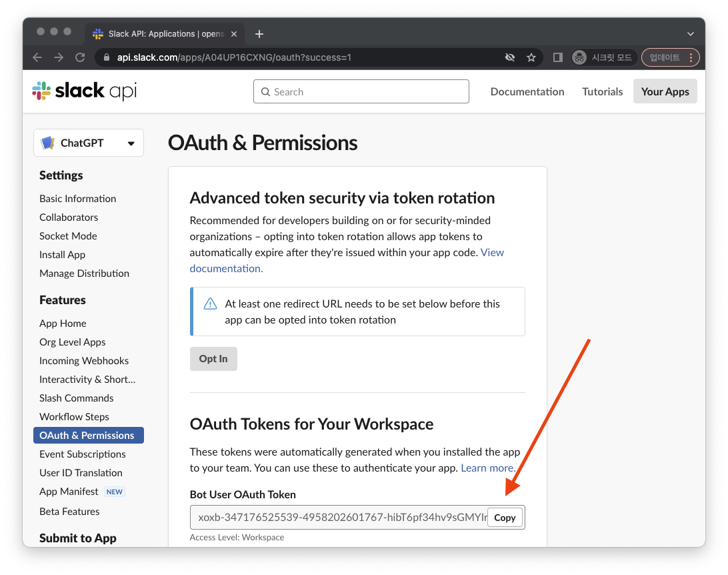Open App Manifest page

coord(69,492)
